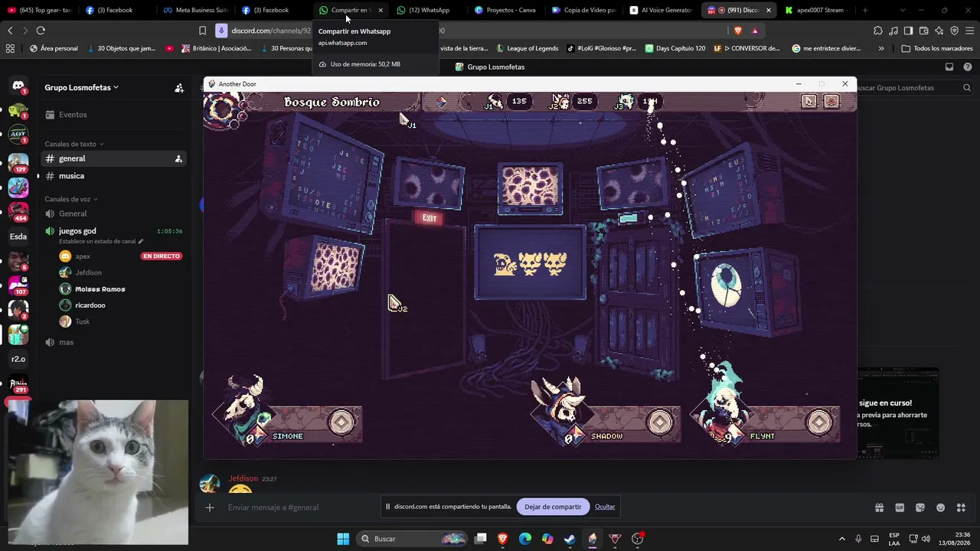Open Eventos in the channel list
This screenshot has width=980, height=551.
113,115
